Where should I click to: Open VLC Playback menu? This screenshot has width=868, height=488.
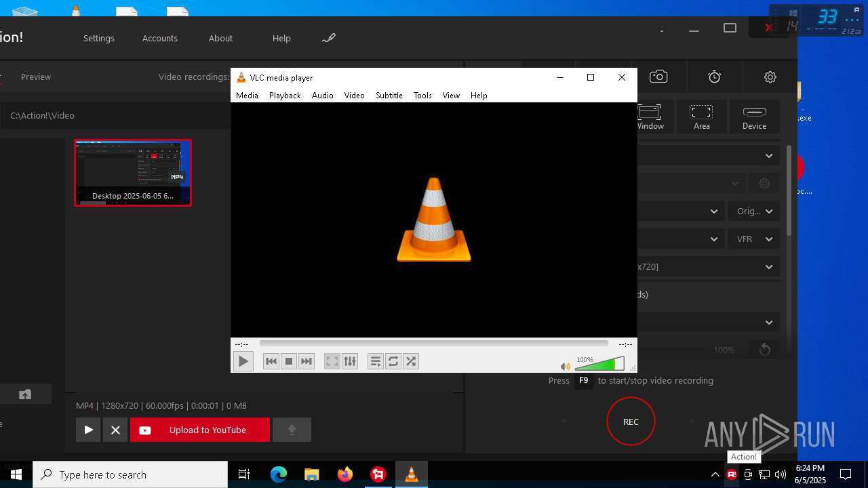point(285,96)
